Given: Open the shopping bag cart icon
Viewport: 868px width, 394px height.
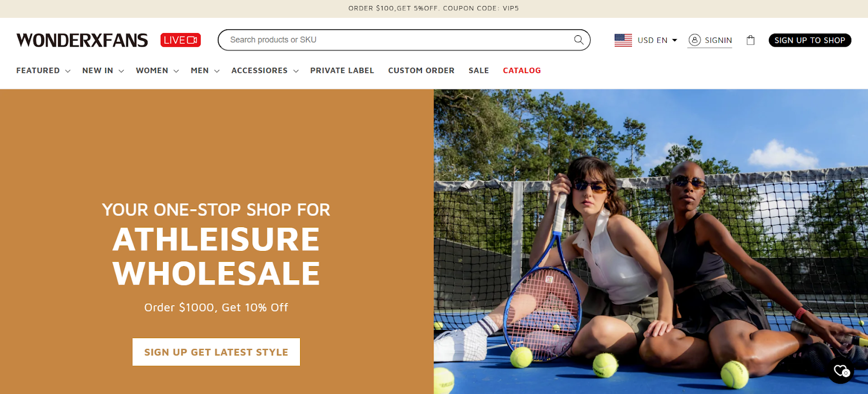Looking at the screenshot, I should (x=750, y=40).
